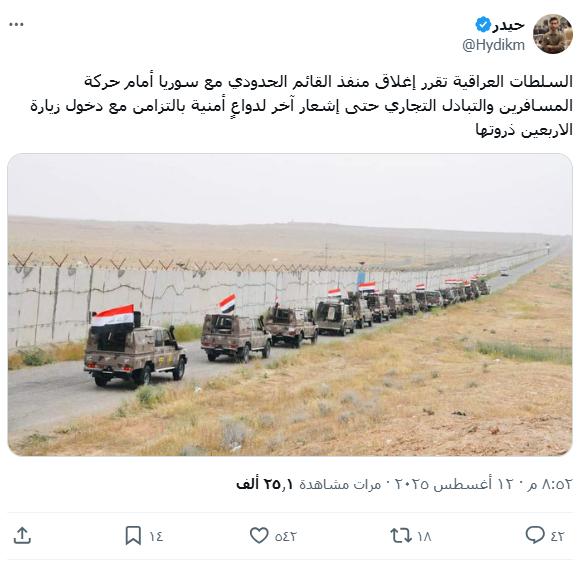This screenshot has height=561, width=588.
Task: Click the retweet arrows icon
Action: point(401,536)
